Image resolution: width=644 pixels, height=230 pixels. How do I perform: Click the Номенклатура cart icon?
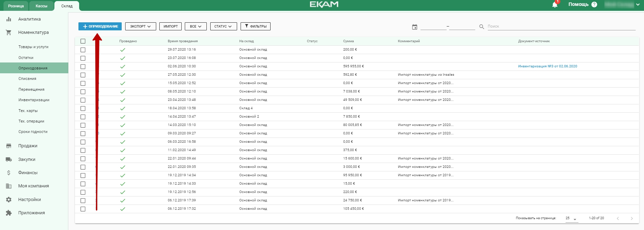pos(9,32)
